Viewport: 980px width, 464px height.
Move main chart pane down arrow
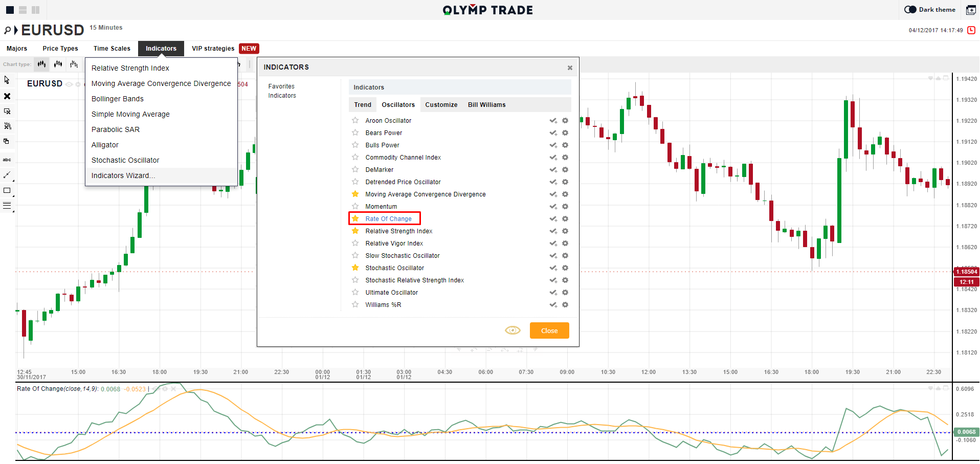click(931, 79)
